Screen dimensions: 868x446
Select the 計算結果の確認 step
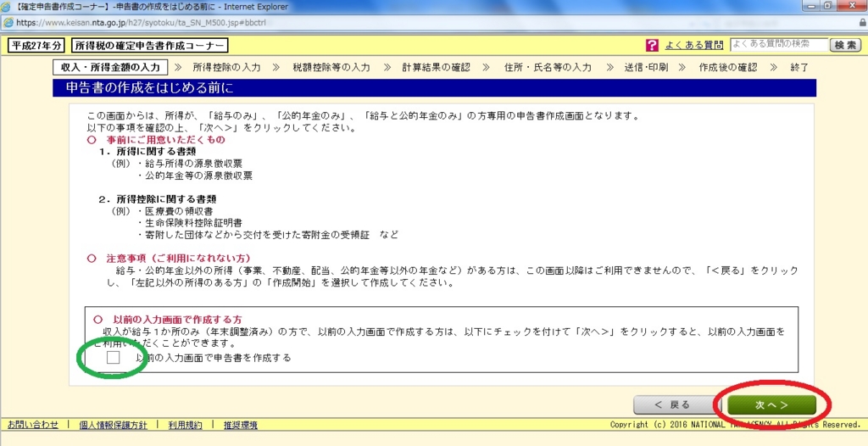(x=437, y=68)
